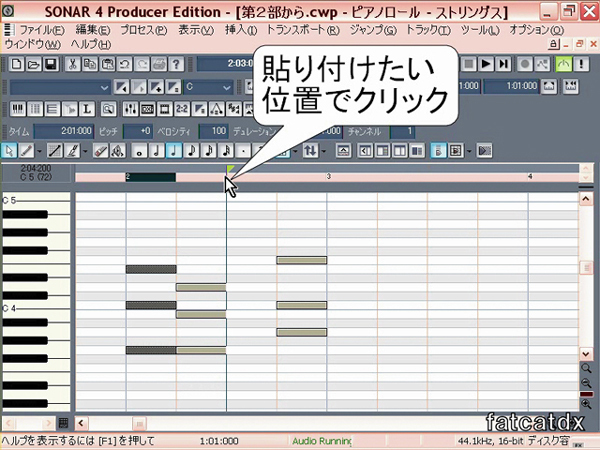Open a file with the folder icon
Image resolution: width=600 pixels, height=450 pixels.
tap(34, 64)
